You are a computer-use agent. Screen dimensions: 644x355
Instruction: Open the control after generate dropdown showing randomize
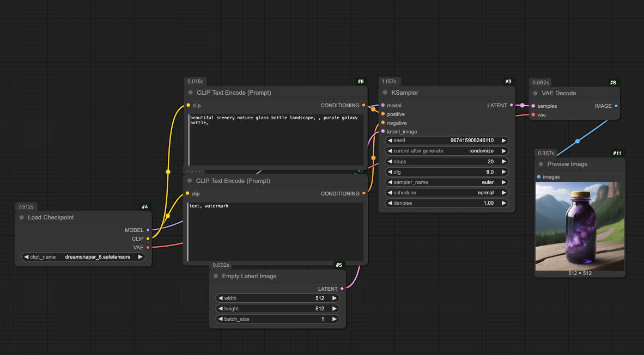[447, 151]
